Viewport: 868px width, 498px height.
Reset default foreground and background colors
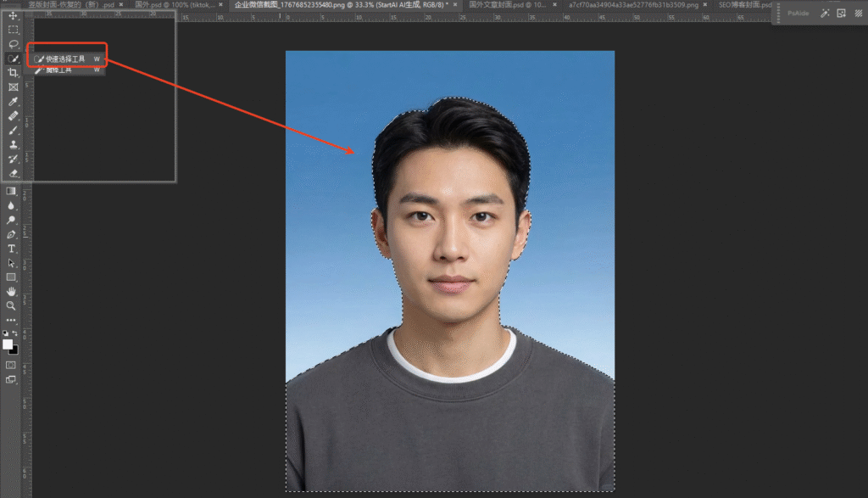tap(6, 333)
